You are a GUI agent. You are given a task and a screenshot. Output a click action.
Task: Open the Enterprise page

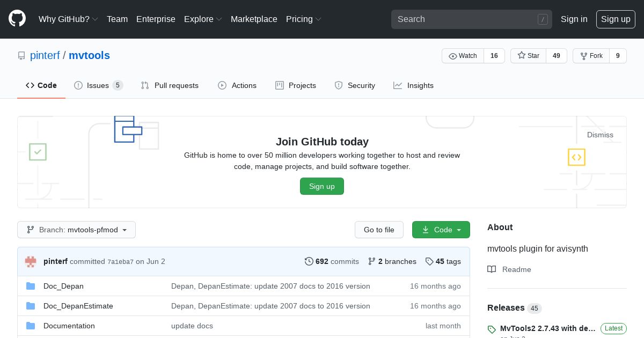(156, 19)
